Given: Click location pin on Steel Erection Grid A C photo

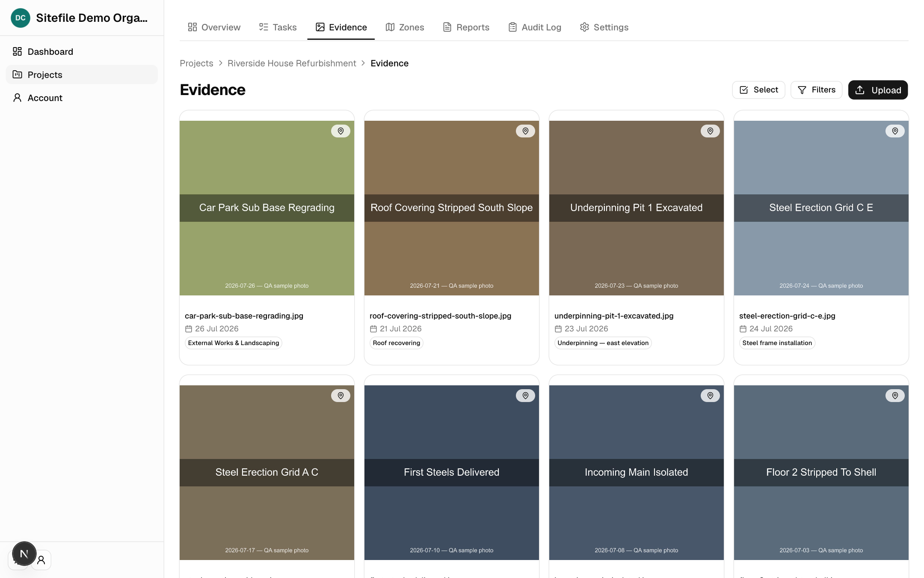Looking at the screenshot, I should pyautogui.click(x=341, y=396).
